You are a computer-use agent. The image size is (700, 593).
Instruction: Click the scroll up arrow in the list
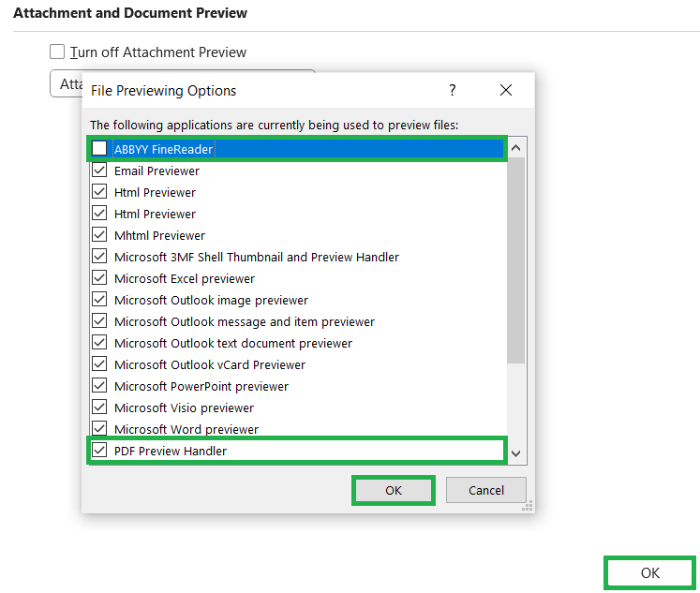516,148
